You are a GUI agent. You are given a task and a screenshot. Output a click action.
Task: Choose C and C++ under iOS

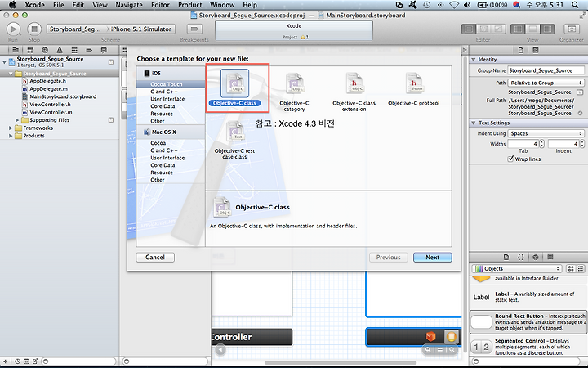coord(171,92)
